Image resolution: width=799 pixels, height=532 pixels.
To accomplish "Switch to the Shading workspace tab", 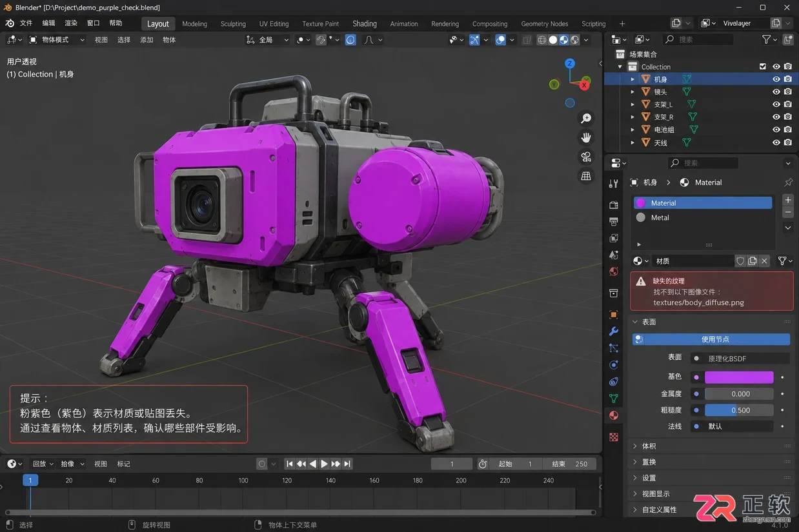I will coord(365,24).
